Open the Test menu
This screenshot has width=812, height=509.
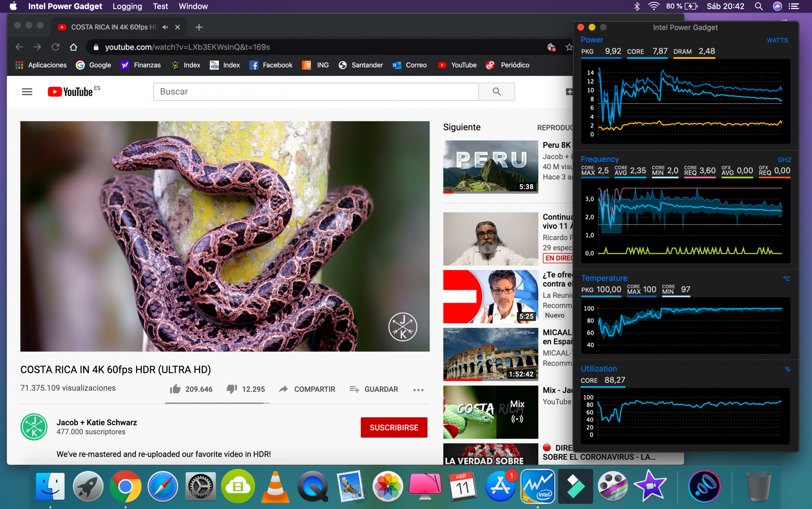(160, 6)
